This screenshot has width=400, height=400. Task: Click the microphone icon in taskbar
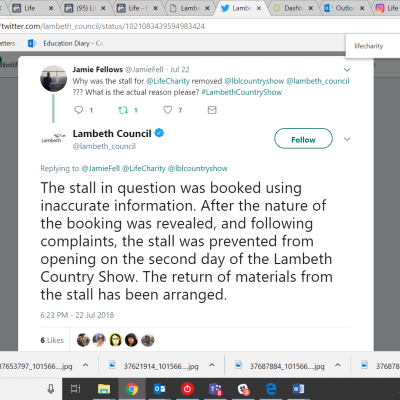(51, 389)
